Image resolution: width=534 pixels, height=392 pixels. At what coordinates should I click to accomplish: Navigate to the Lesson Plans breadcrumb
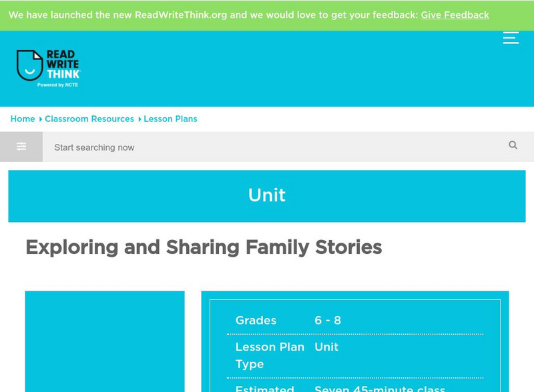tap(170, 119)
